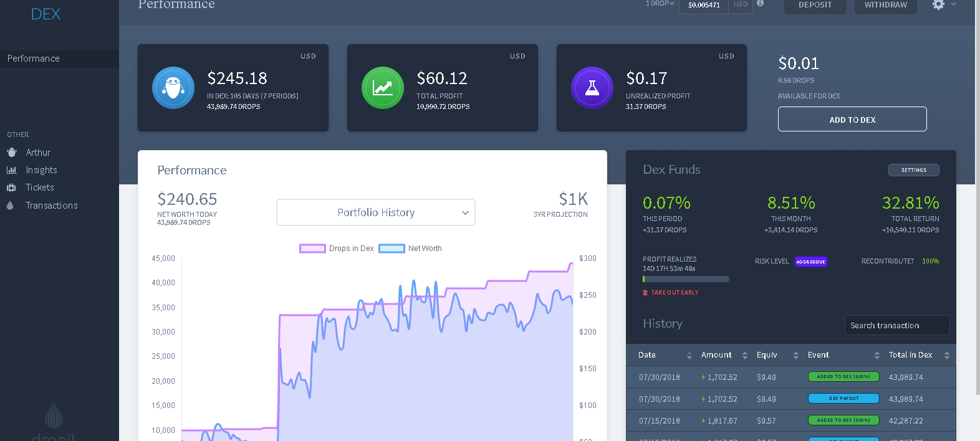Toggle Recontribute 100% setting
This screenshot has height=441, width=980.
point(931,262)
